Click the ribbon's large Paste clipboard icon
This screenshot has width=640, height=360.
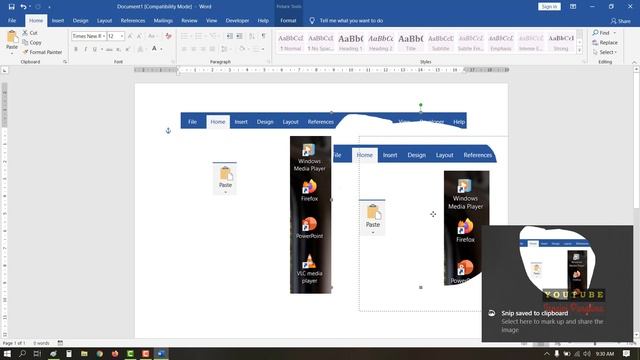click(12, 37)
